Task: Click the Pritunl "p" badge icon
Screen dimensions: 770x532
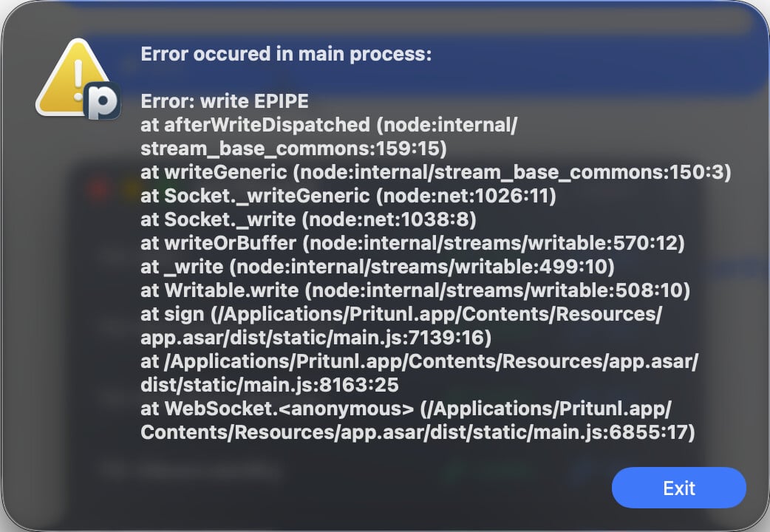Action: pyautogui.click(x=102, y=101)
